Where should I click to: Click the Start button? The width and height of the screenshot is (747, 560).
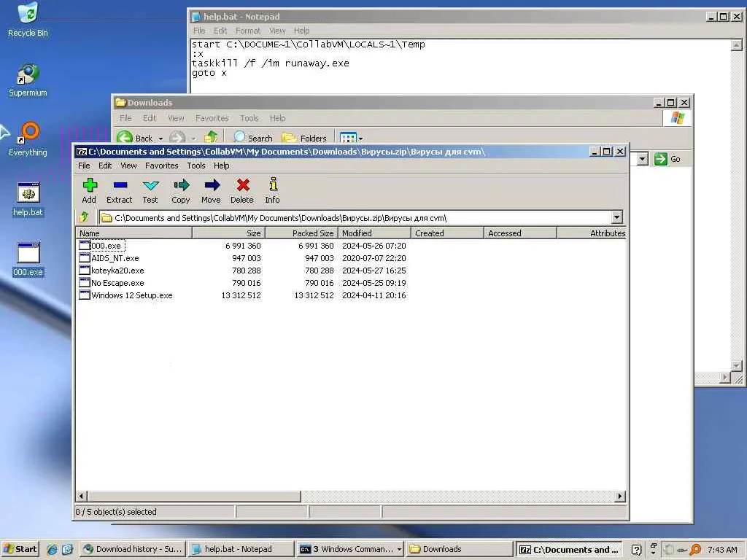click(x=20, y=549)
